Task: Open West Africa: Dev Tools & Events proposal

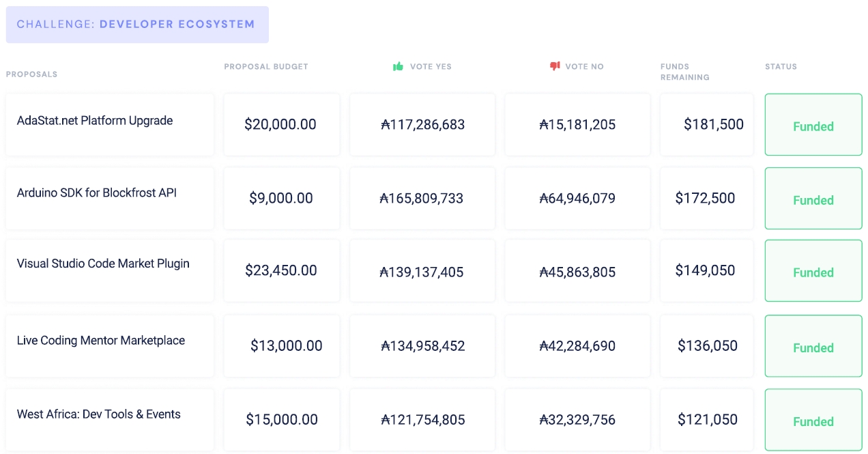Action: click(x=99, y=414)
